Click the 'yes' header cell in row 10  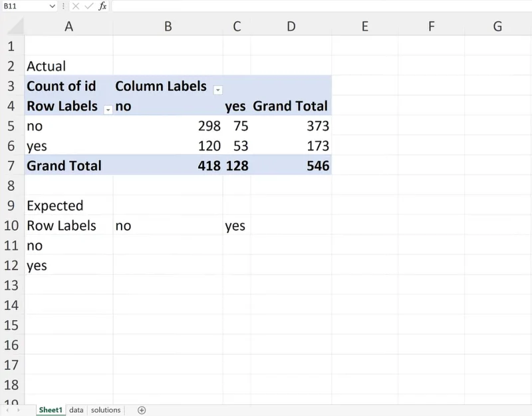click(237, 226)
